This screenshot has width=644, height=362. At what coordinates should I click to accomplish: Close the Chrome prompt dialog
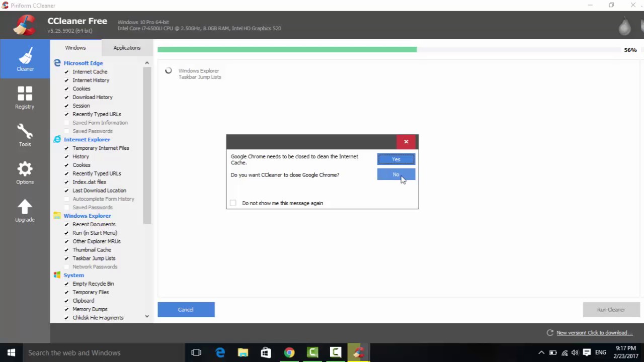tap(406, 141)
